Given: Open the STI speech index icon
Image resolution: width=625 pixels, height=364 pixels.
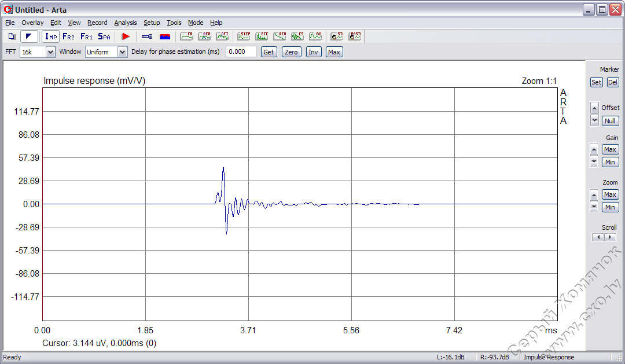Looking at the screenshot, I should click(x=337, y=36).
